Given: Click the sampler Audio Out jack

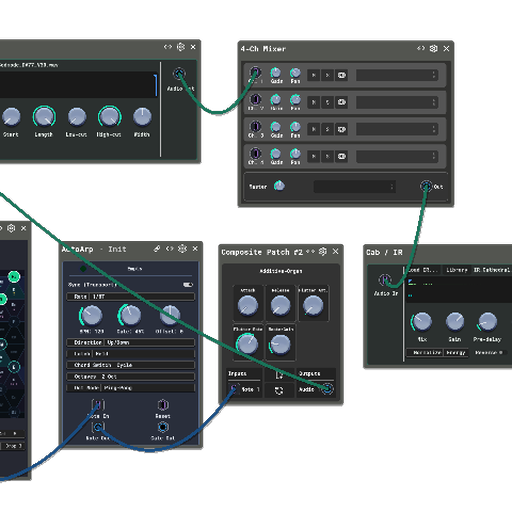Looking at the screenshot, I should 179,73.
